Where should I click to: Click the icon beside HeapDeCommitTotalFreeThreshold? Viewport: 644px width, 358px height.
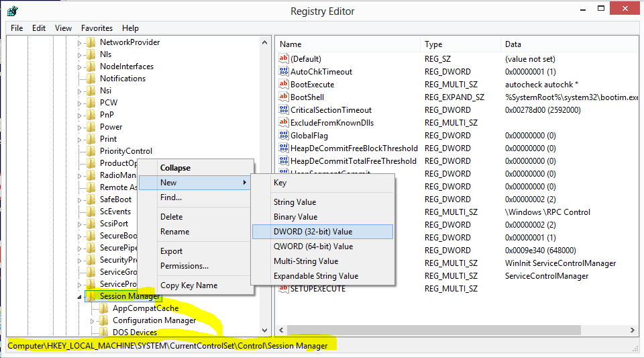[x=283, y=161]
